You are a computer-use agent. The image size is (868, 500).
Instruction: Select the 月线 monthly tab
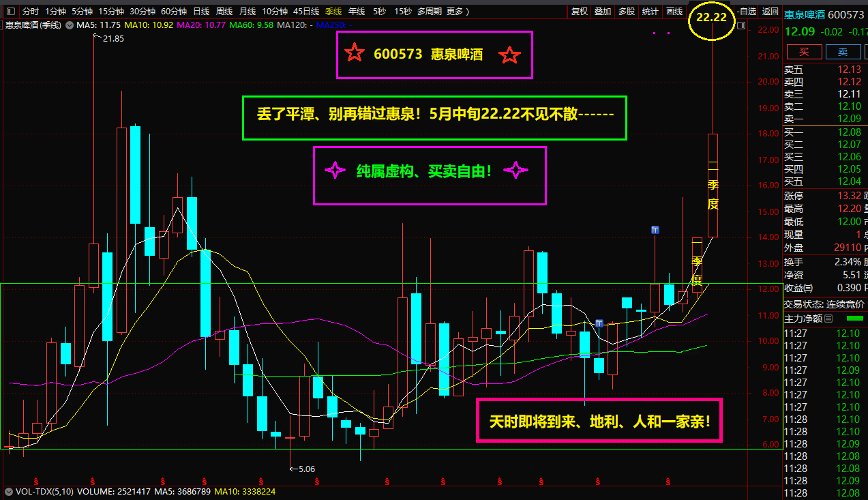tap(248, 12)
